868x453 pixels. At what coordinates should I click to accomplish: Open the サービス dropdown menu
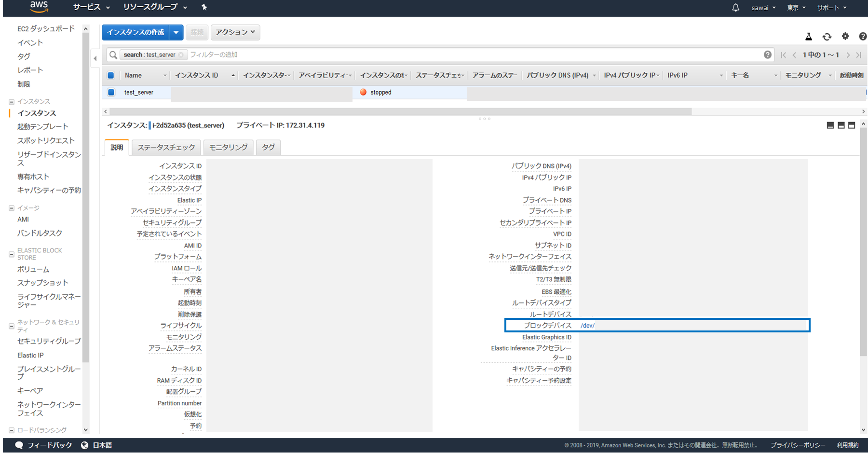tap(92, 7)
